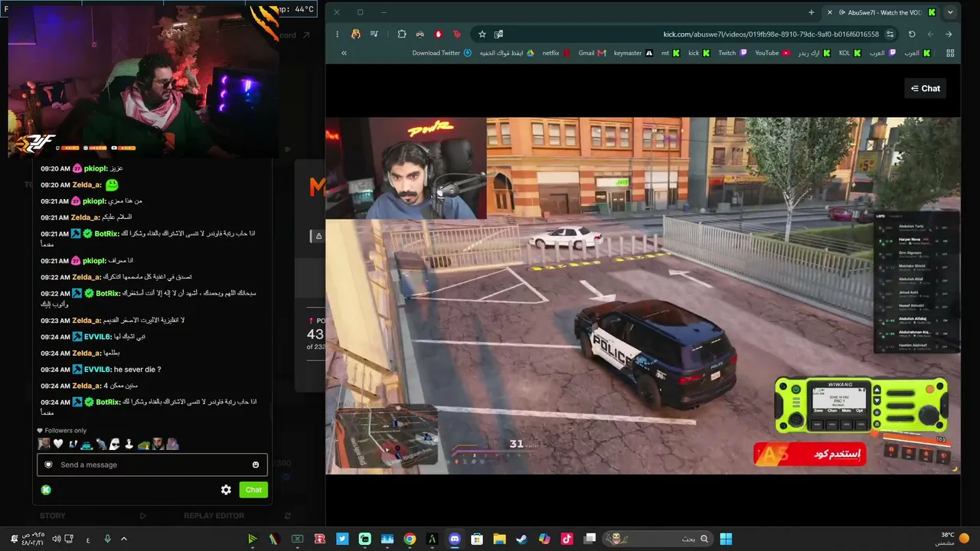Open the Gmail bookmark
The image size is (980, 551).
point(592,53)
